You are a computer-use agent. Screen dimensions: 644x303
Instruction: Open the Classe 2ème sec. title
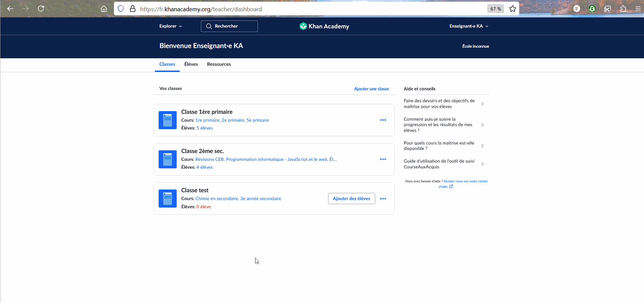tap(203, 151)
